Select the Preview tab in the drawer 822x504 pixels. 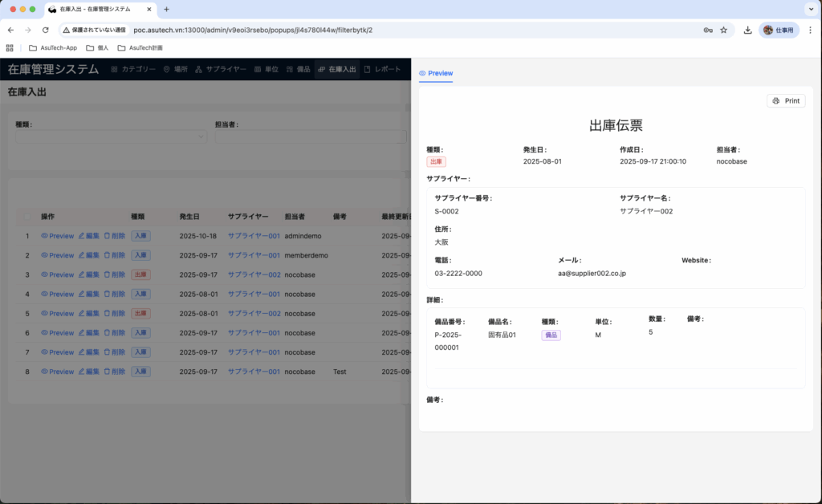tap(436, 73)
